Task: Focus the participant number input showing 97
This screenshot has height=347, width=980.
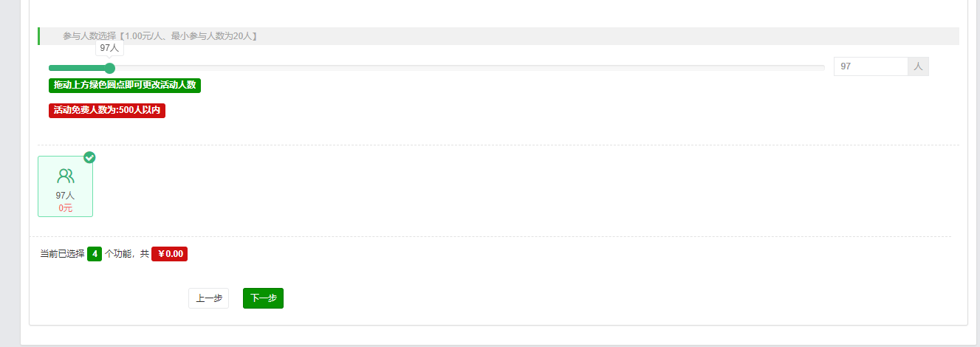Action: (x=871, y=66)
